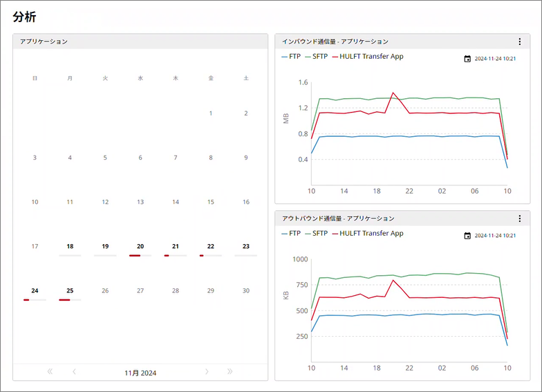
Task: Jump forward a year with the double-right arrow
Action: (230, 372)
